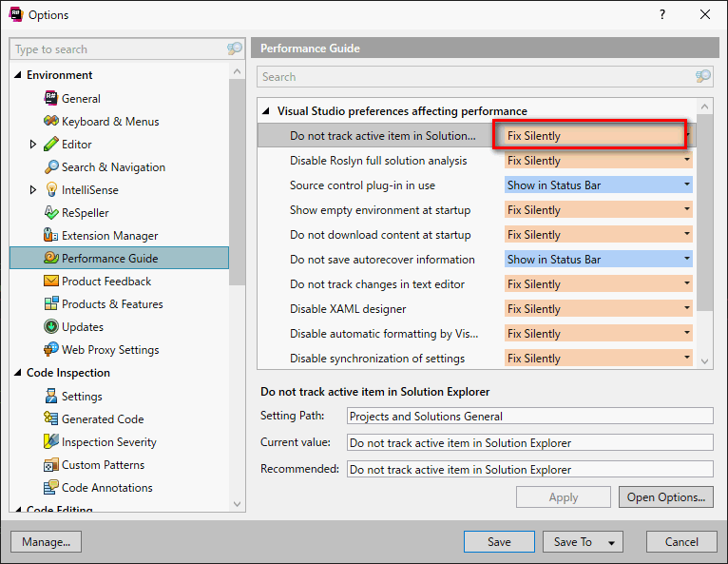Screen dimensions: 728x564
Task: Open dropdown for Disable synchronization of settings
Action: tap(687, 358)
